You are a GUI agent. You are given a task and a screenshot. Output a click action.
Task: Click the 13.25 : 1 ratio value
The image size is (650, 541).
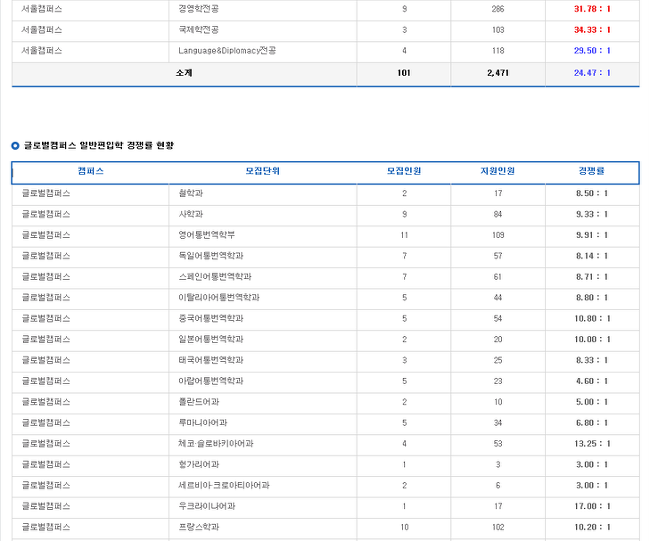pyautogui.click(x=592, y=444)
